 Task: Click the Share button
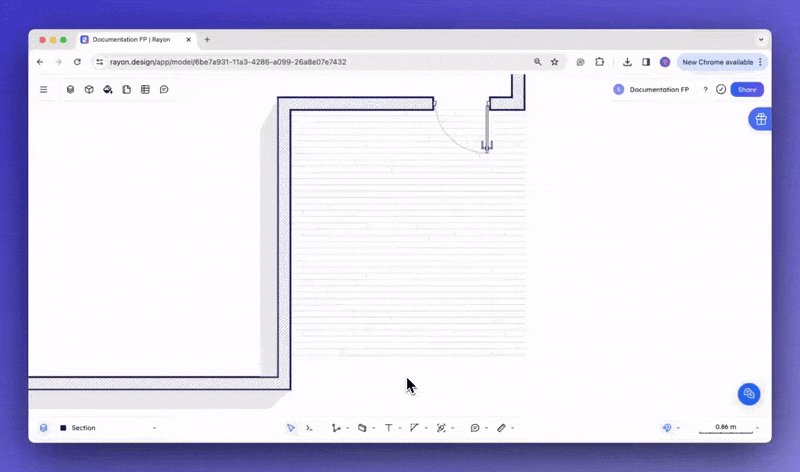point(747,89)
